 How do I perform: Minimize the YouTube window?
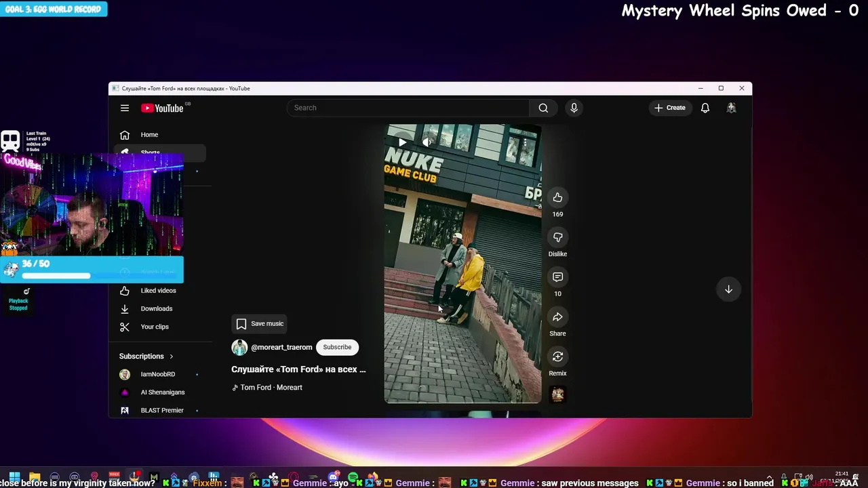pyautogui.click(x=701, y=88)
